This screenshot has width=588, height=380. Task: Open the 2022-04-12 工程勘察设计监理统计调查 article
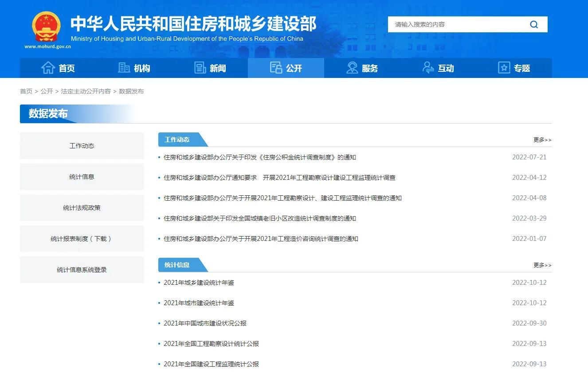click(x=279, y=178)
